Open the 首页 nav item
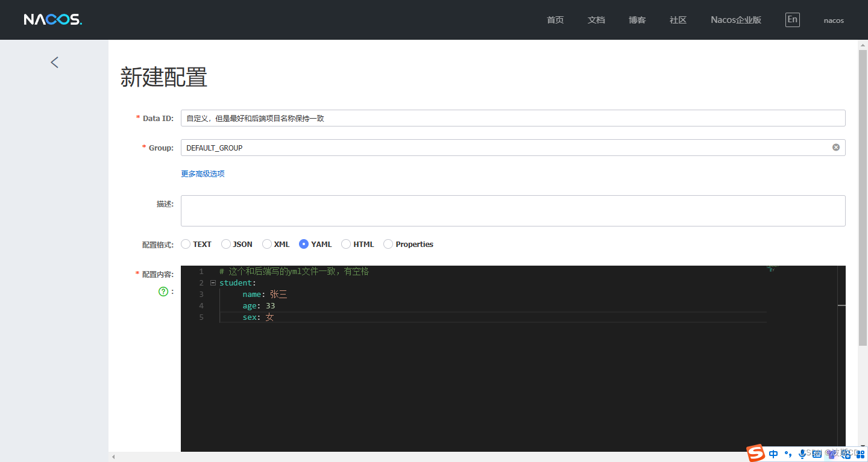The image size is (868, 462). click(x=555, y=20)
